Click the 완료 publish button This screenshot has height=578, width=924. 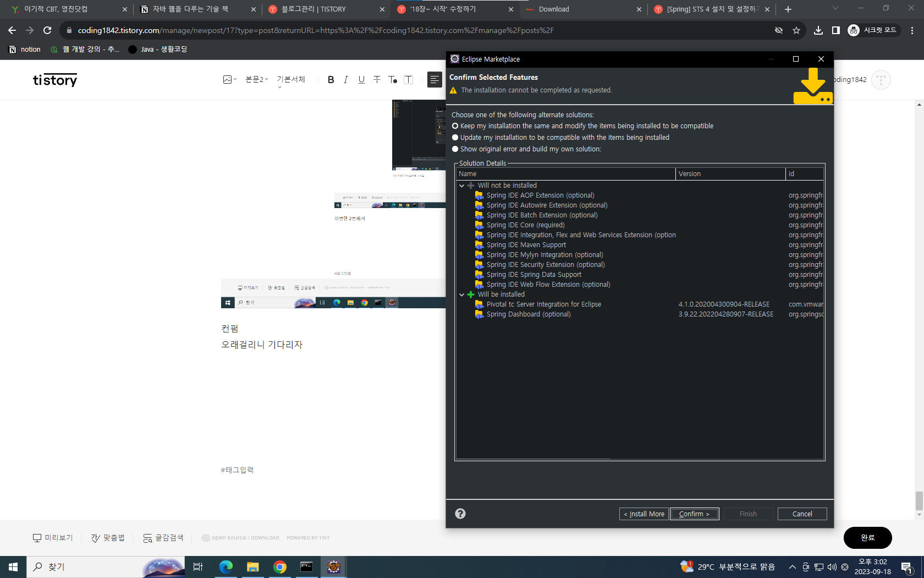867,538
